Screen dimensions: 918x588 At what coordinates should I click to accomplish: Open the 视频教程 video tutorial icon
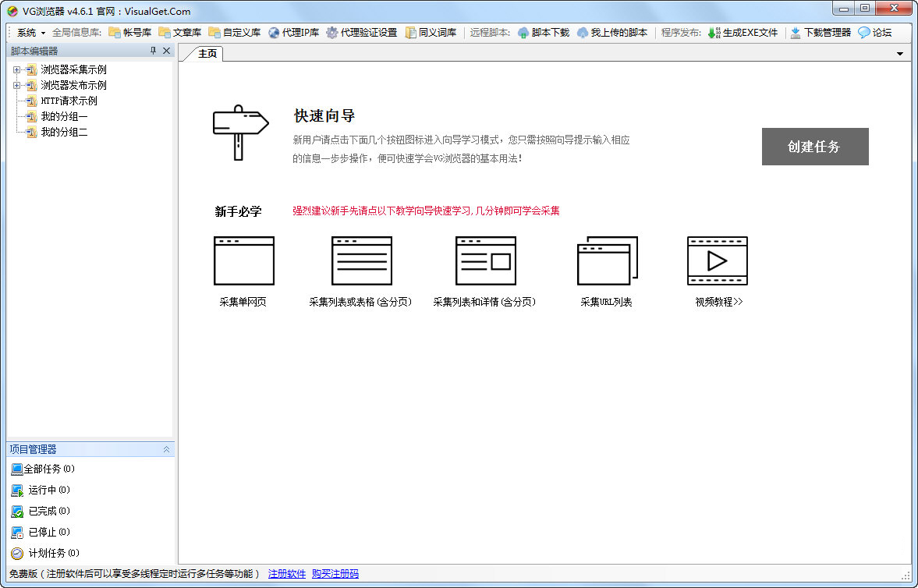(x=717, y=260)
